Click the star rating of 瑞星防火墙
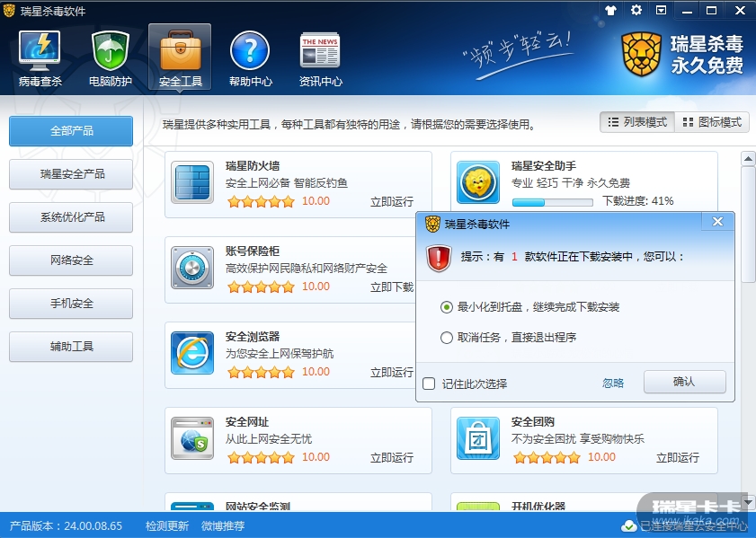756x538 pixels. click(x=261, y=201)
